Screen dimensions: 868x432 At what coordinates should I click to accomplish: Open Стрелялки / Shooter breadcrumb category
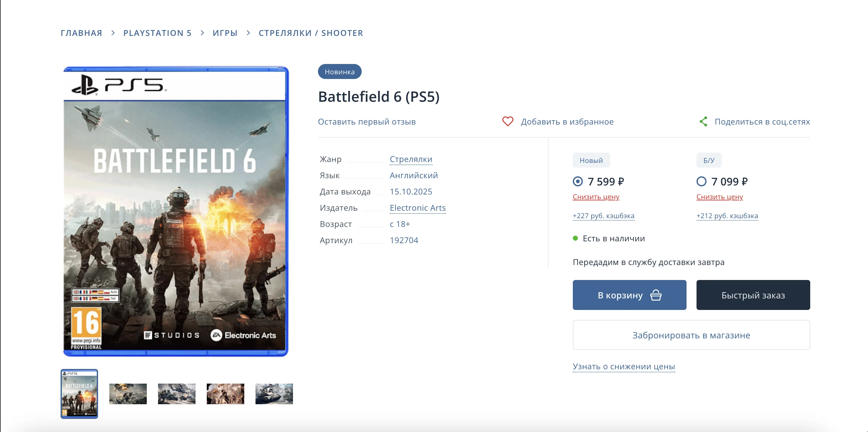click(x=311, y=33)
